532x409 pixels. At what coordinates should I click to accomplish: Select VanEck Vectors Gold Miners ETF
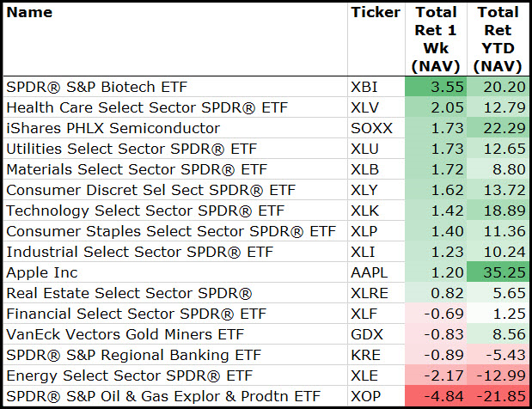(x=125, y=334)
